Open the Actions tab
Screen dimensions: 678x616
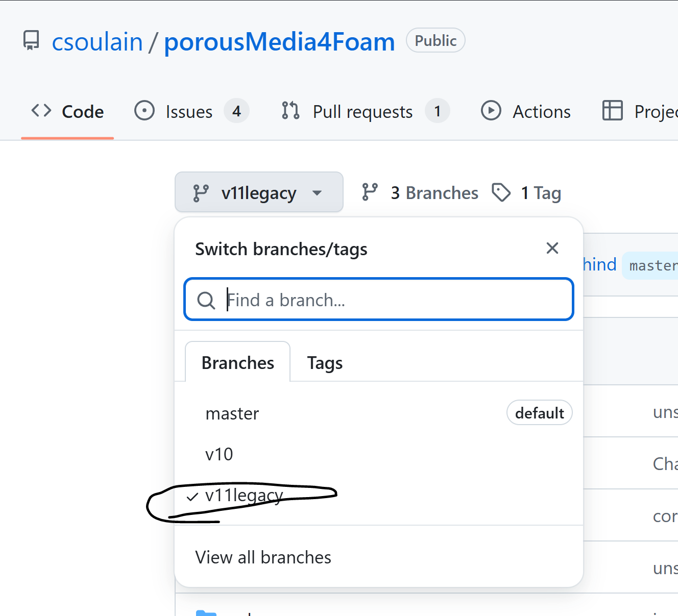[x=541, y=111]
